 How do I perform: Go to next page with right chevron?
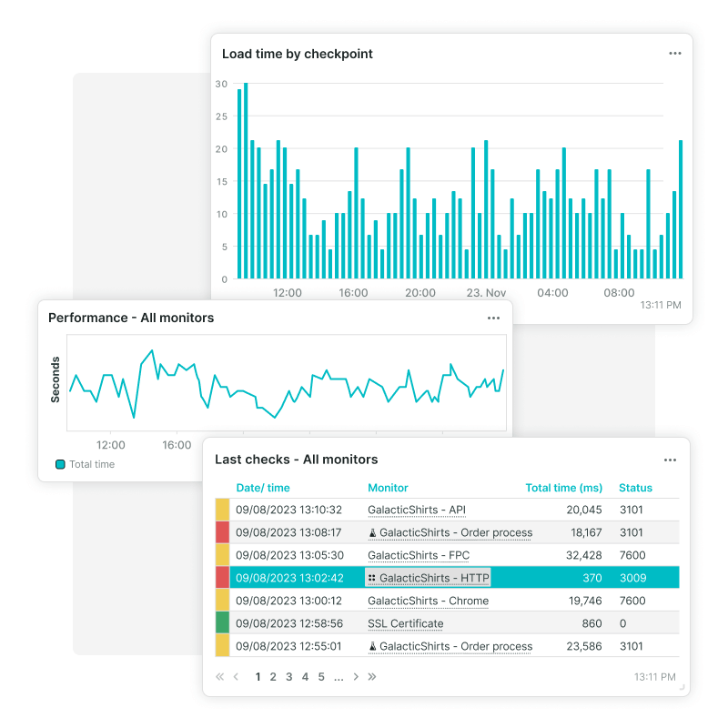click(x=355, y=677)
